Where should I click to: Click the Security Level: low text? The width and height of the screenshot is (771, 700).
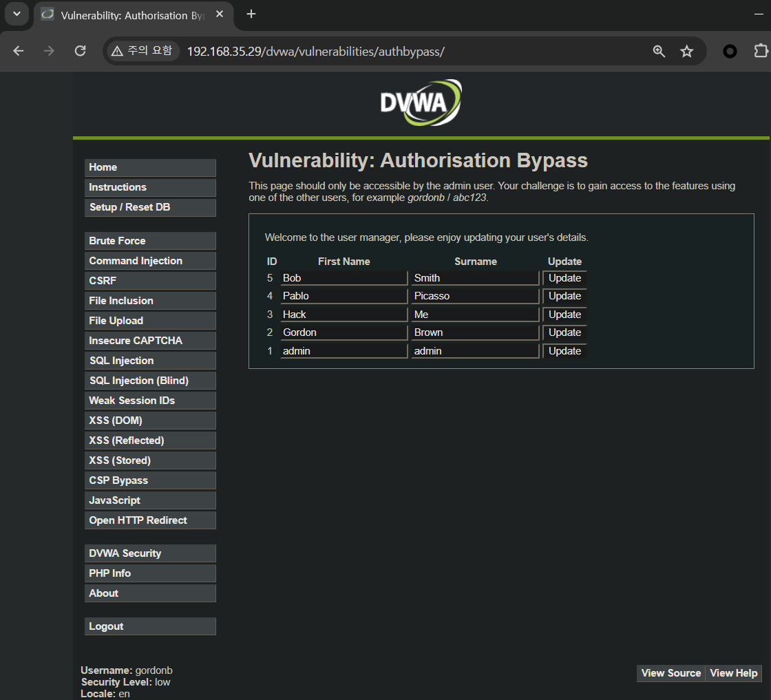(125, 682)
